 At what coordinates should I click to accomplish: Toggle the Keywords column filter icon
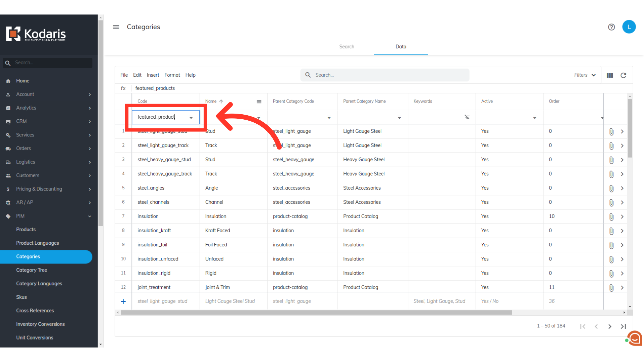(x=467, y=117)
